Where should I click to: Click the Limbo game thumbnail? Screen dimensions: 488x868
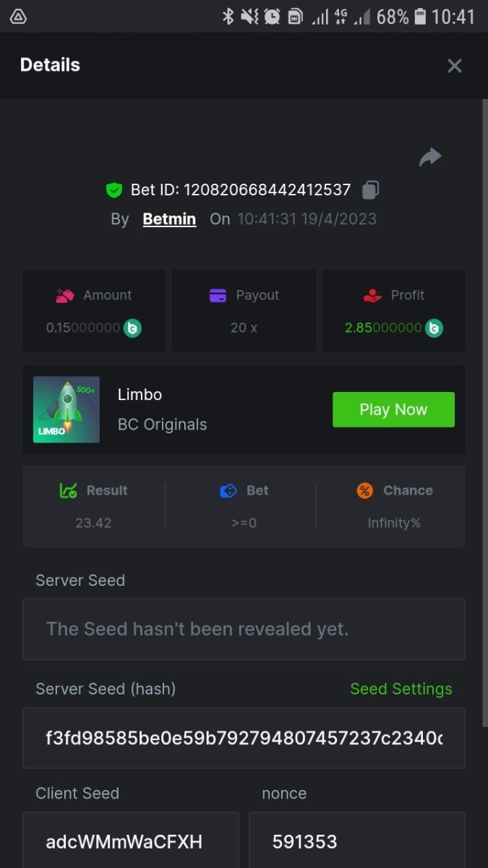click(67, 409)
